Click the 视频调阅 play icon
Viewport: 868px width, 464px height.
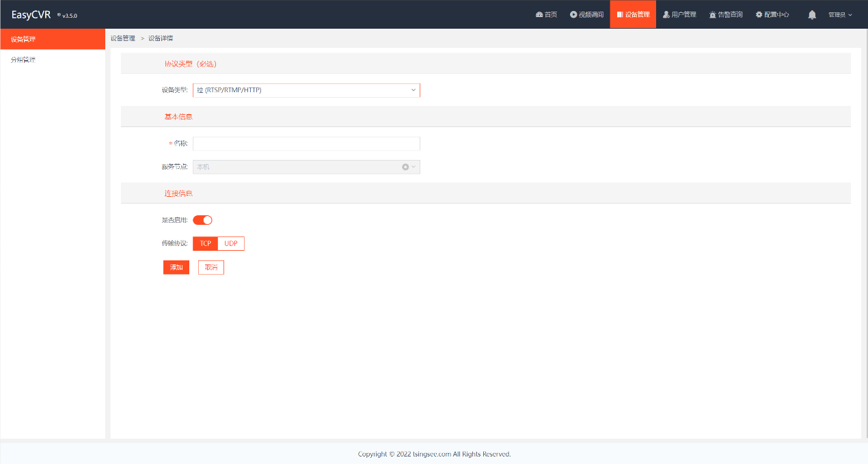(x=574, y=14)
